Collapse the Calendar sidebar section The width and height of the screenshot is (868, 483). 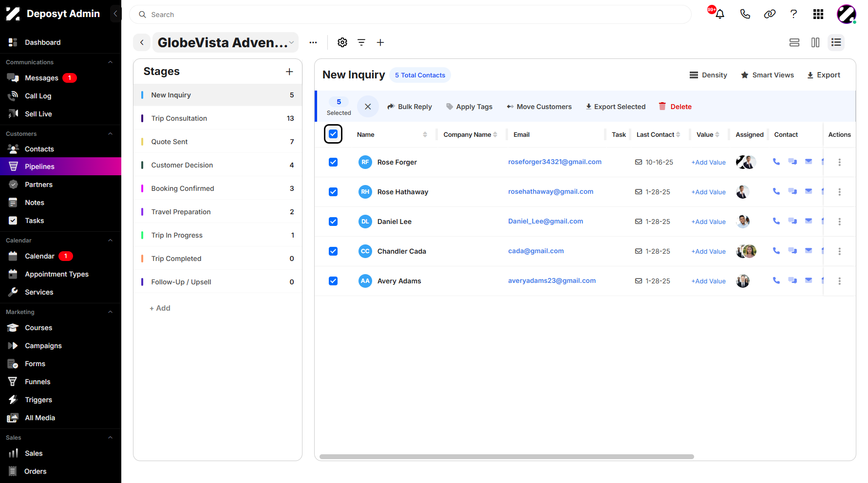click(x=110, y=241)
